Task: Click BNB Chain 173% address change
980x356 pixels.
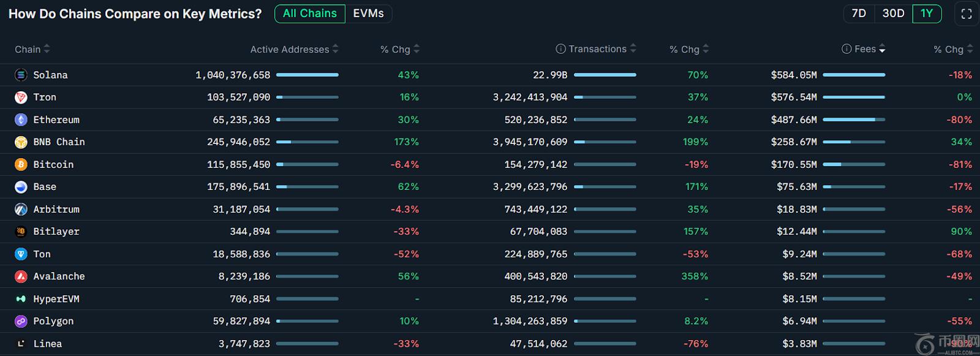Action: [x=407, y=142]
